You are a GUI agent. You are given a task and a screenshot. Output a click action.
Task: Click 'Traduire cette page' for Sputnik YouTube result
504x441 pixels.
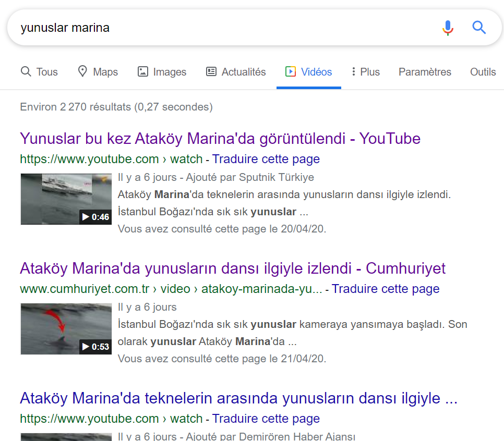point(266,159)
